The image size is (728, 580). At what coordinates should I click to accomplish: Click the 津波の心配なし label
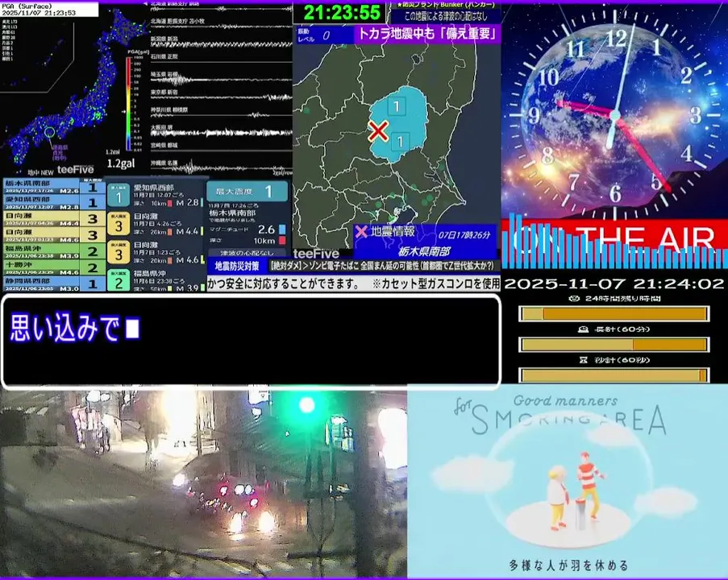point(246,253)
